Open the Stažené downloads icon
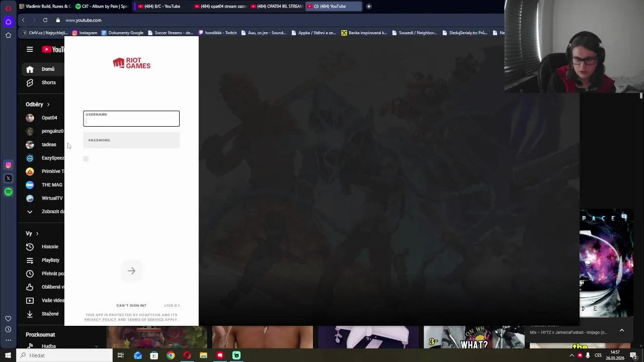644x362 pixels. click(x=30, y=314)
